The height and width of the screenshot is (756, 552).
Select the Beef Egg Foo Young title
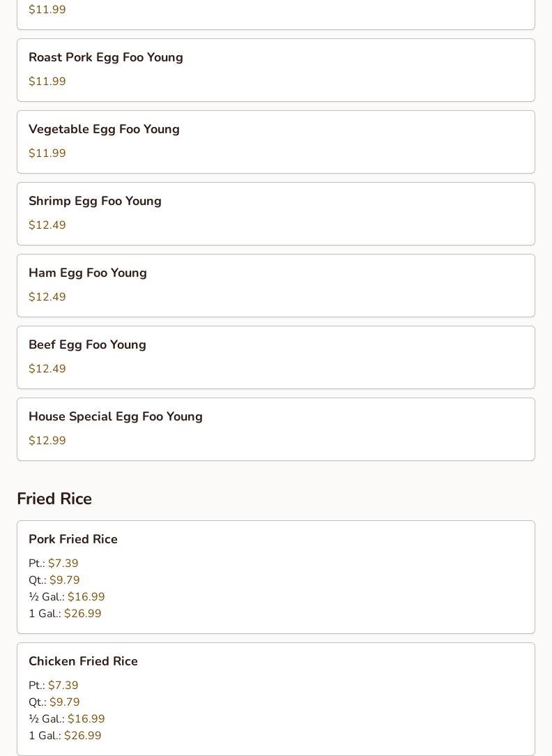click(87, 345)
